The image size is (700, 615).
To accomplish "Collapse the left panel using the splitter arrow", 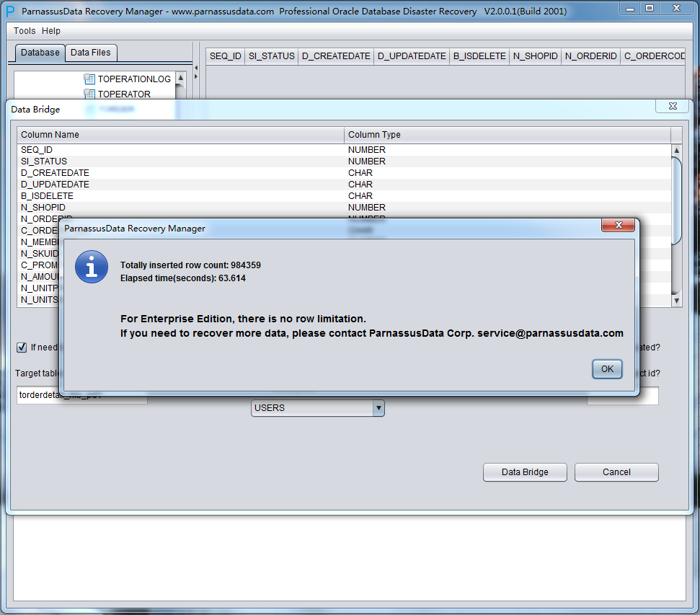I will pyautogui.click(x=195, y=68).
